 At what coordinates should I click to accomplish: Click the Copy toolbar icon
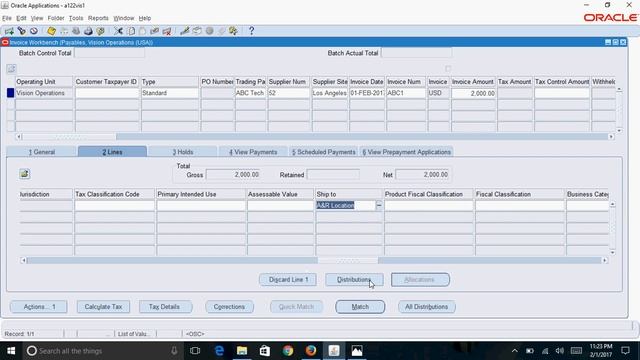(131, 31)
